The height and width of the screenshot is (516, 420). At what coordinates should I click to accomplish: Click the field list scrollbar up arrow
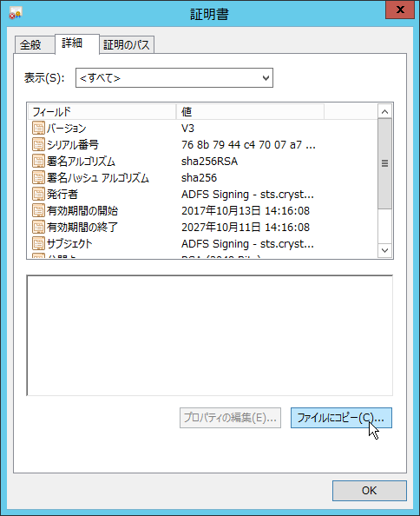384,111
